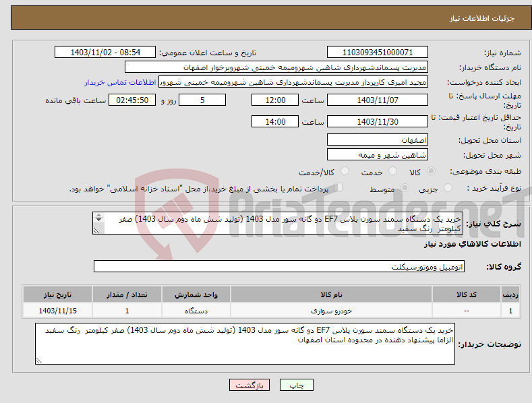Click the نام کالا column header
Viewport: 532px width, 403px height.
[x=332, y=294]
